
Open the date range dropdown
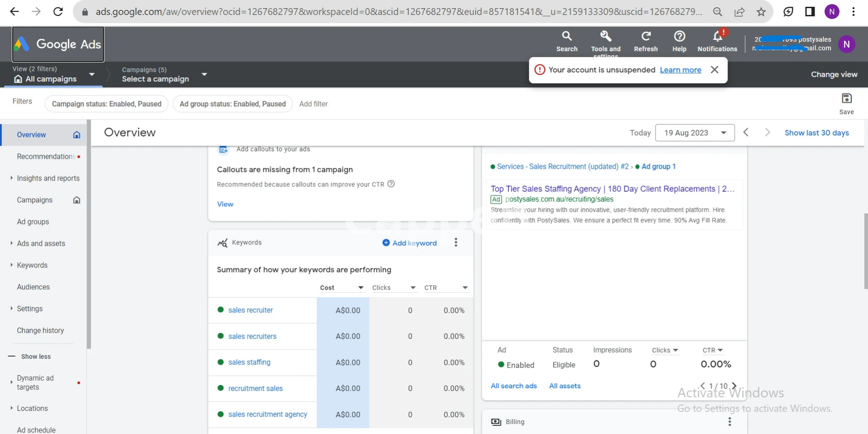tap(694, 133)
